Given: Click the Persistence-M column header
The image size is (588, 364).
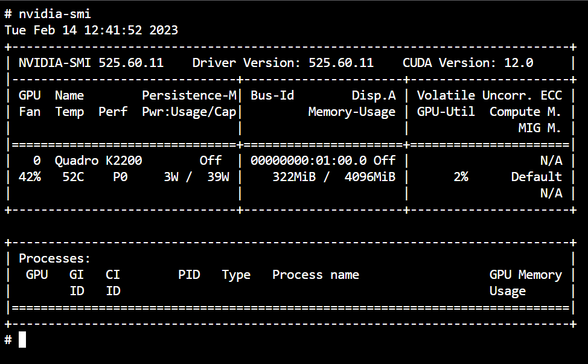Looking at the screenshot, I should [189, 95].
